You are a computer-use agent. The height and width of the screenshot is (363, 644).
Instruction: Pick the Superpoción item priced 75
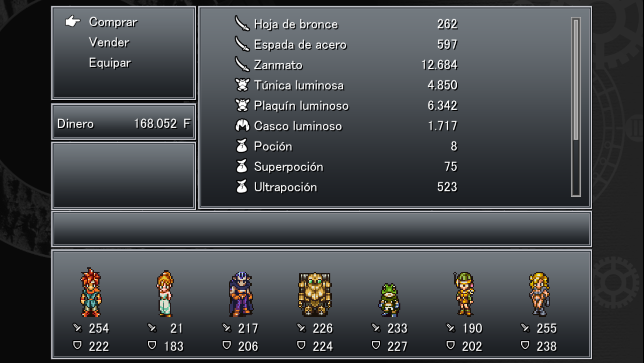[346, 166]
